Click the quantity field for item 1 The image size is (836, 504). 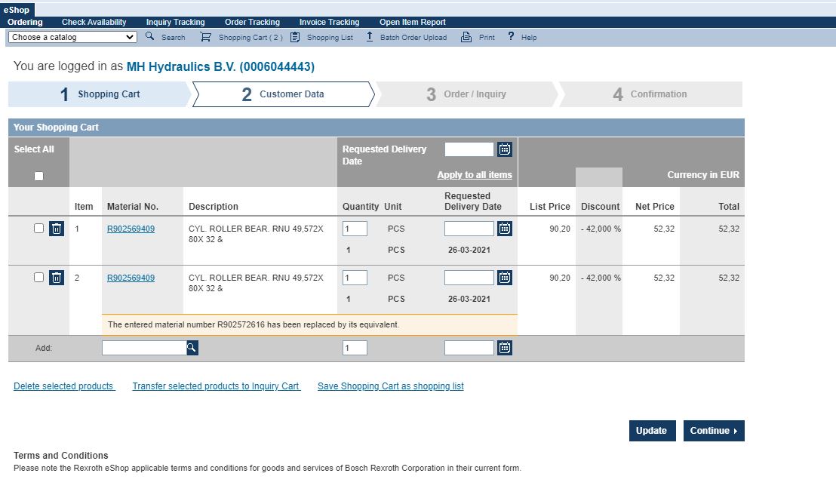(355, 229)
